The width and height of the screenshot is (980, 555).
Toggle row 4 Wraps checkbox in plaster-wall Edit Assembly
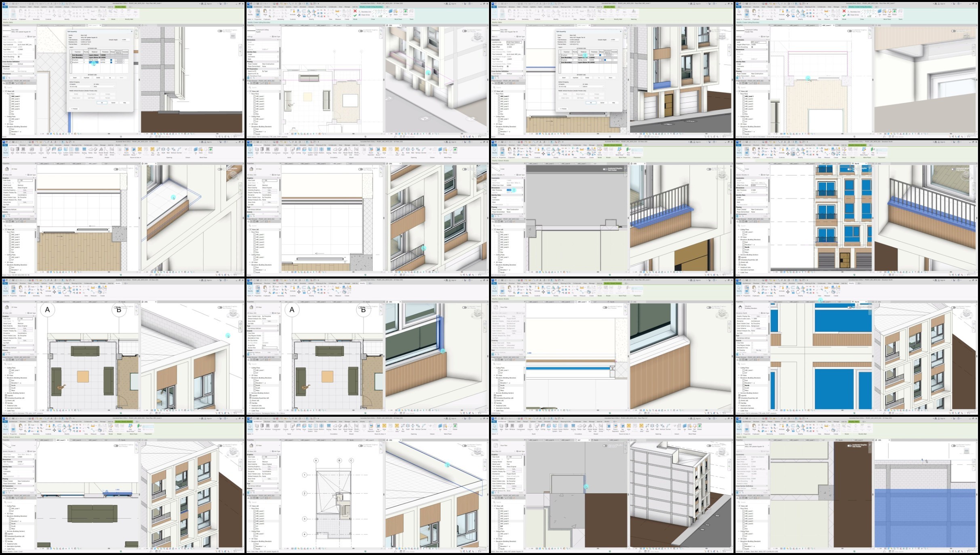pyautogui.click(x=111, y=62)
